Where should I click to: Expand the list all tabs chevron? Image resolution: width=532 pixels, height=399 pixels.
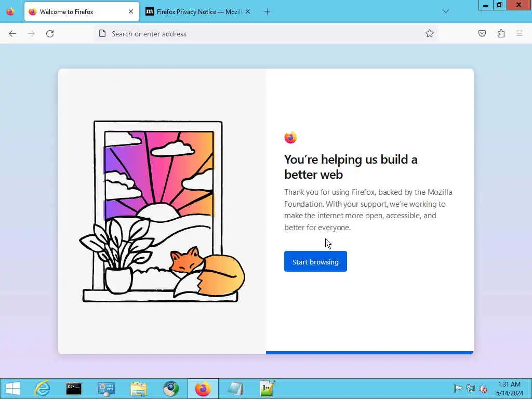[446, 11]
